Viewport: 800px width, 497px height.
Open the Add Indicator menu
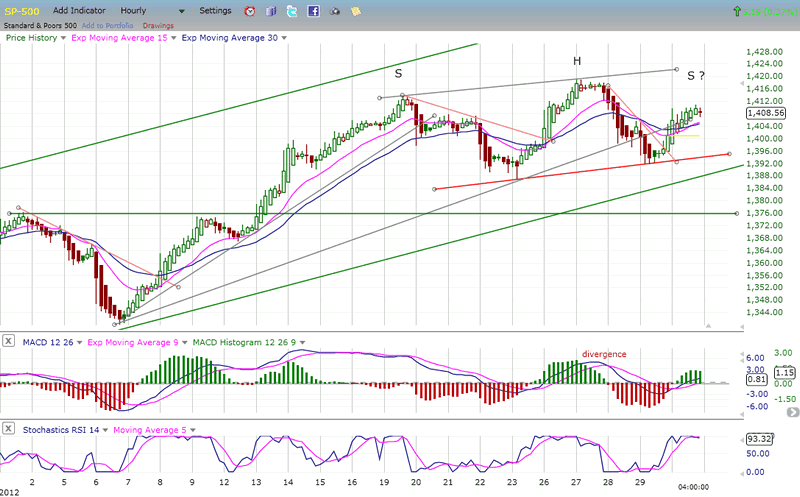(87, 11)
